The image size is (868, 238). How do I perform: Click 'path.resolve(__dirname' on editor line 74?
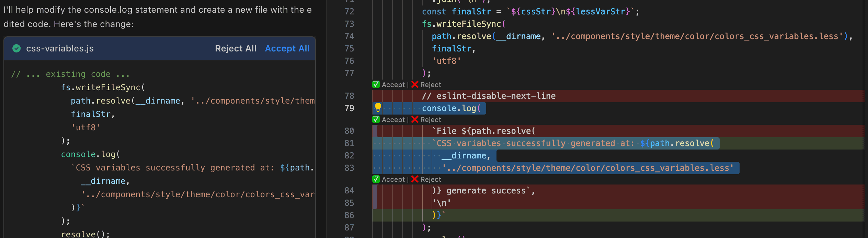coord(486,36)
